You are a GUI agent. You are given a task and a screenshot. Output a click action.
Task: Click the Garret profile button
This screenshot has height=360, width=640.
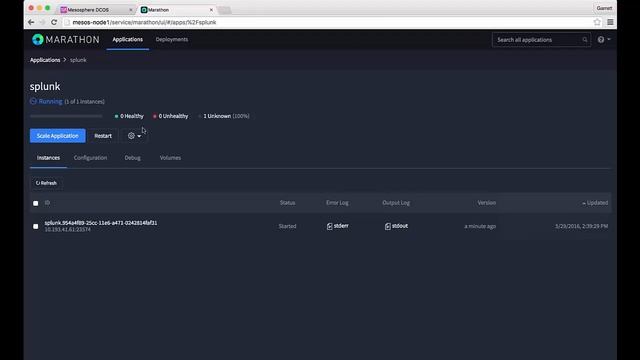[604, 8]
